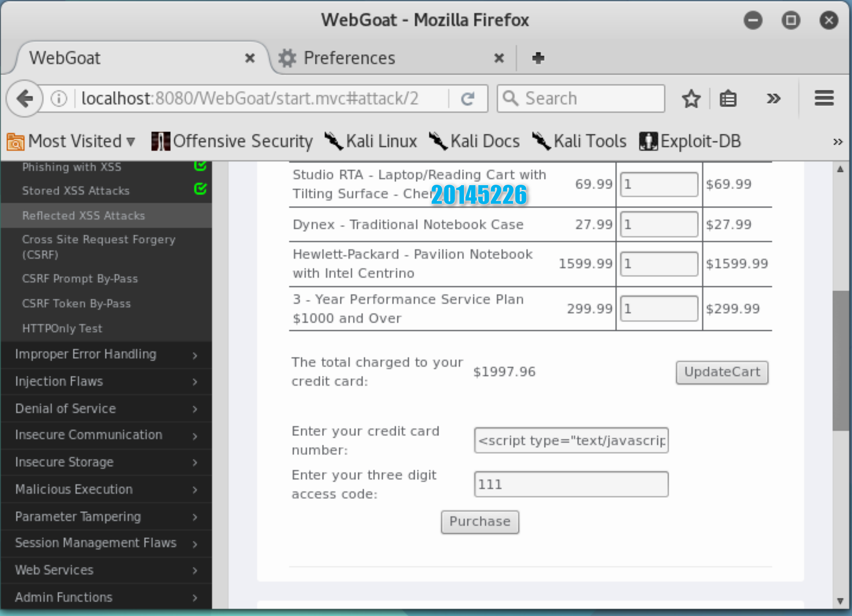Minimize the Firefox window
The image size is (852, 616).
(x=753, y=20)
